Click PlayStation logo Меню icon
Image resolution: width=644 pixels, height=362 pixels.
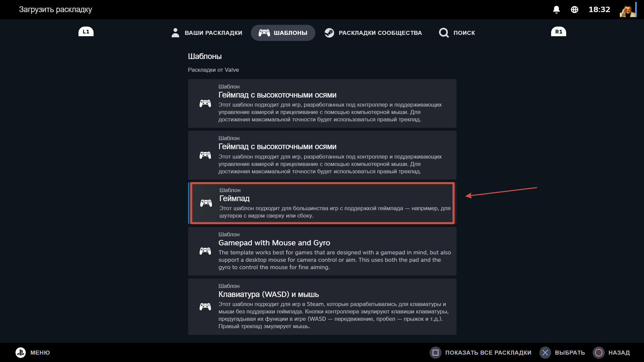point(20,352)
